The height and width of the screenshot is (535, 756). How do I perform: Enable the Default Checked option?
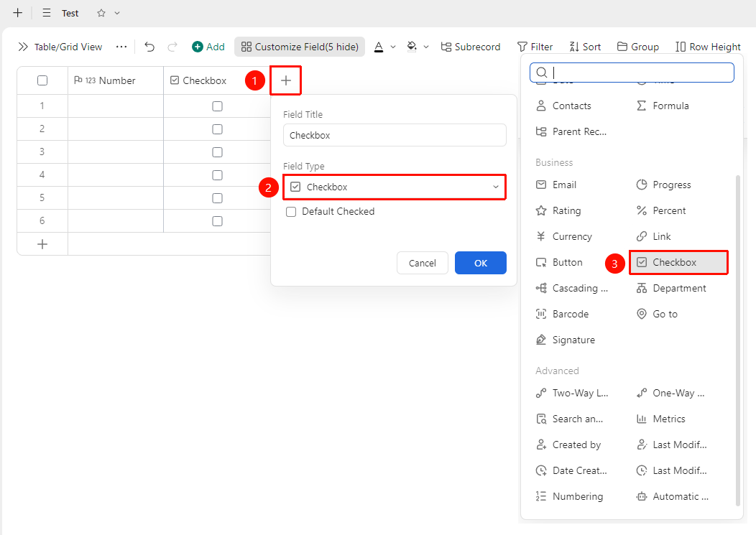(291, 212)
